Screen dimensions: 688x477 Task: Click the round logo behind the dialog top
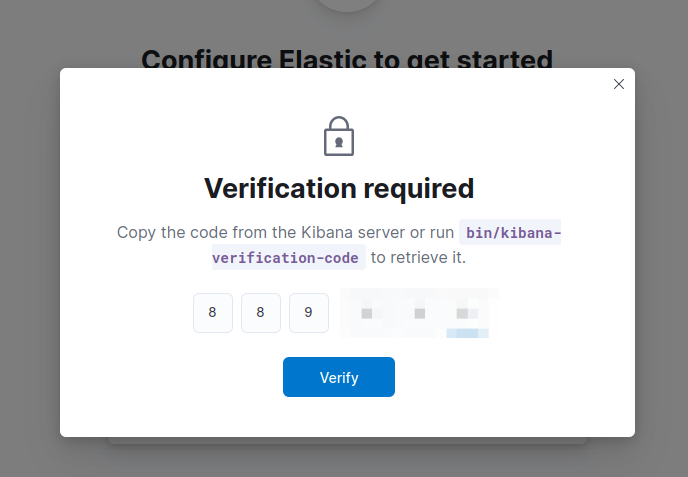click(347, 6)
